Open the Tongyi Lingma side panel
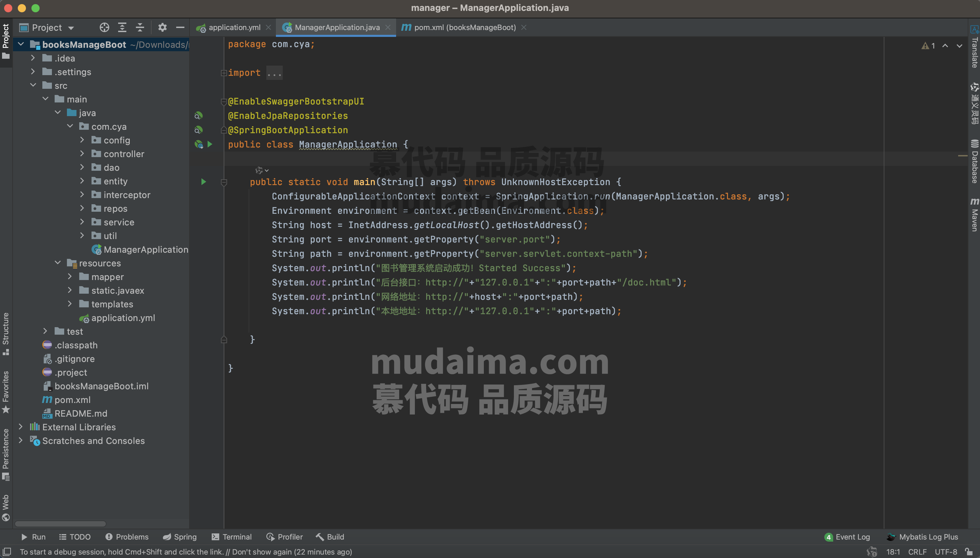The height and width of the screenshot is (558, 980). pyautogui.click(x=974, y=103)
